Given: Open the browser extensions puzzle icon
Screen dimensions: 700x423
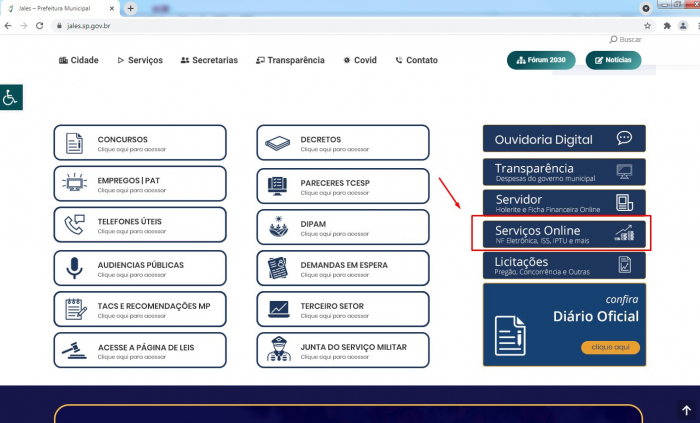Looking at the screenshot, I should click(x=667, y=26).
